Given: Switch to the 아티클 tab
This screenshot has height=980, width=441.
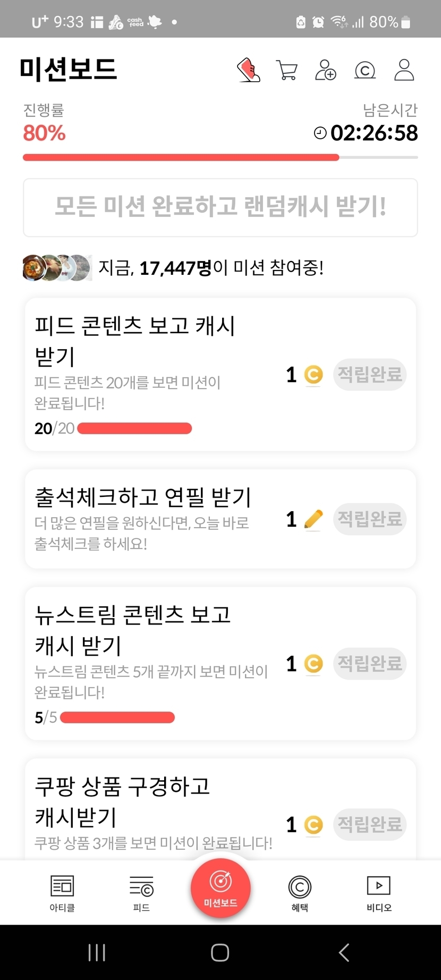Looking at the screenshot, I should (x=62, y=893).
